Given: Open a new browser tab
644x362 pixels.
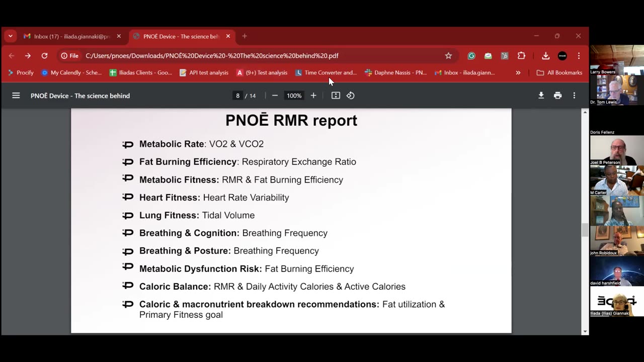Looking at the screenshot, I should tap(245, 36).
